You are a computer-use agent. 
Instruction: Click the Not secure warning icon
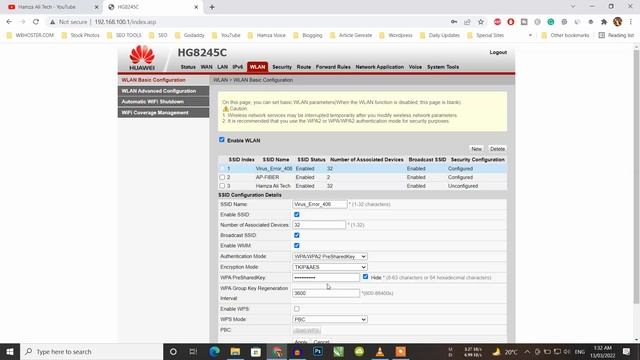pos(52,22)
